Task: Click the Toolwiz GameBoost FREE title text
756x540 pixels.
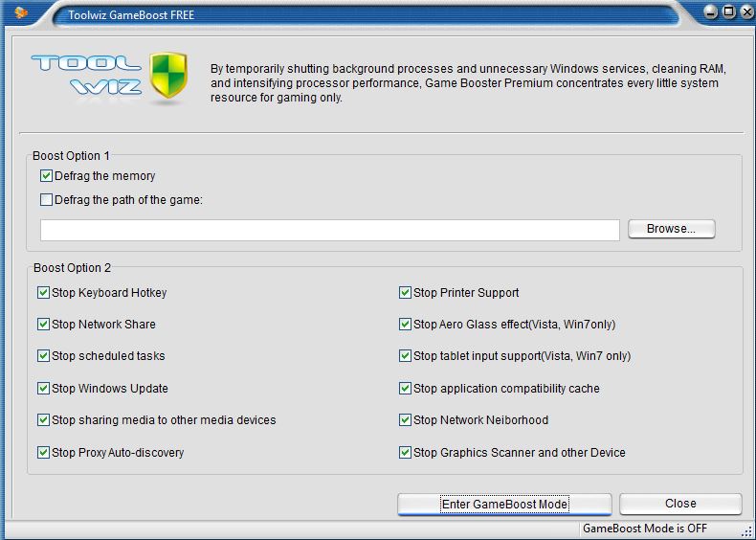Action: coord(131,15)
